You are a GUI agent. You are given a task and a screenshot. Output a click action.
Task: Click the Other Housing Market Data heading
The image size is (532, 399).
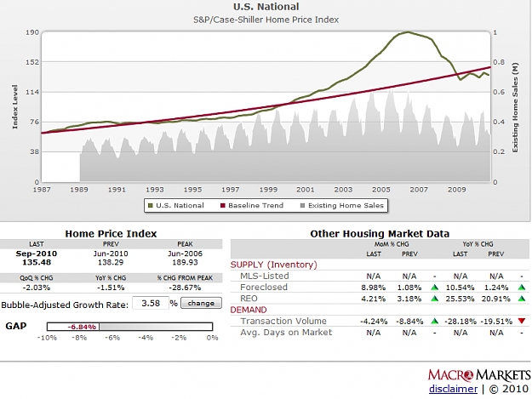(380, 234)
